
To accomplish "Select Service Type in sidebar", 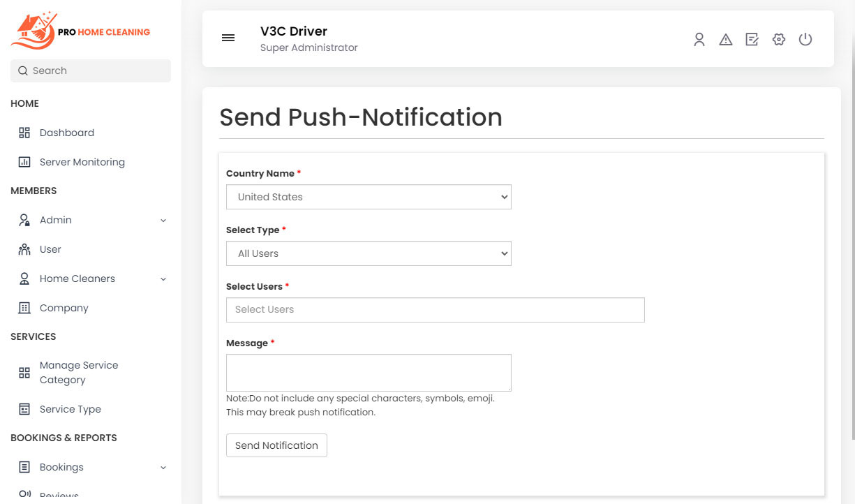I will [x=70, y=409].
